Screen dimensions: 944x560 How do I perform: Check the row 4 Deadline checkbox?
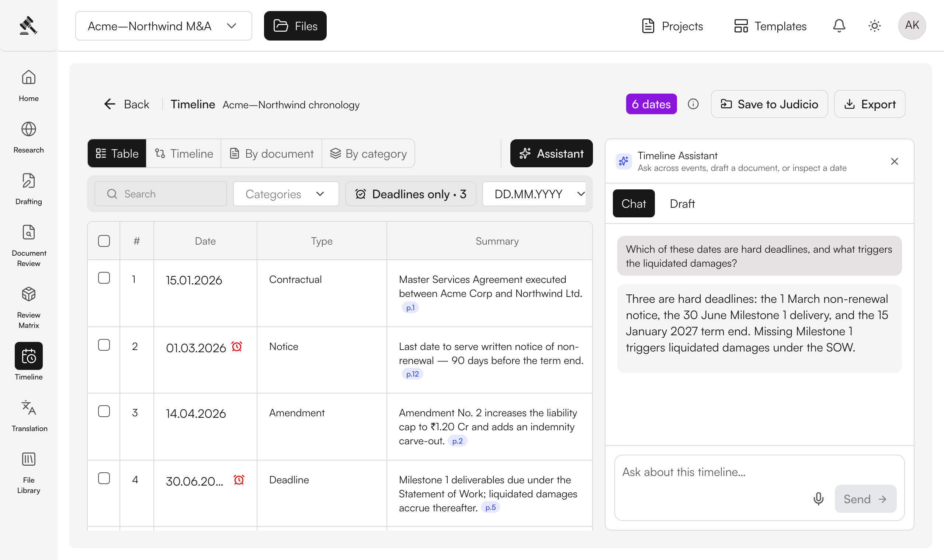coord(104,479)
